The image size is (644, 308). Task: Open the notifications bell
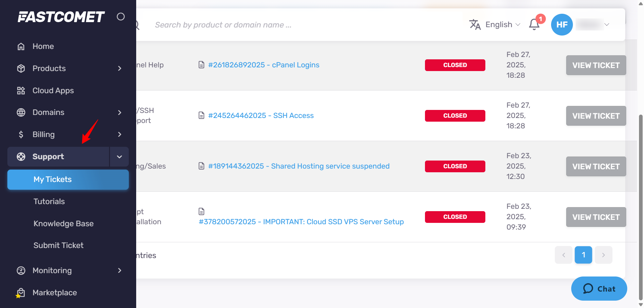[534, 24]
